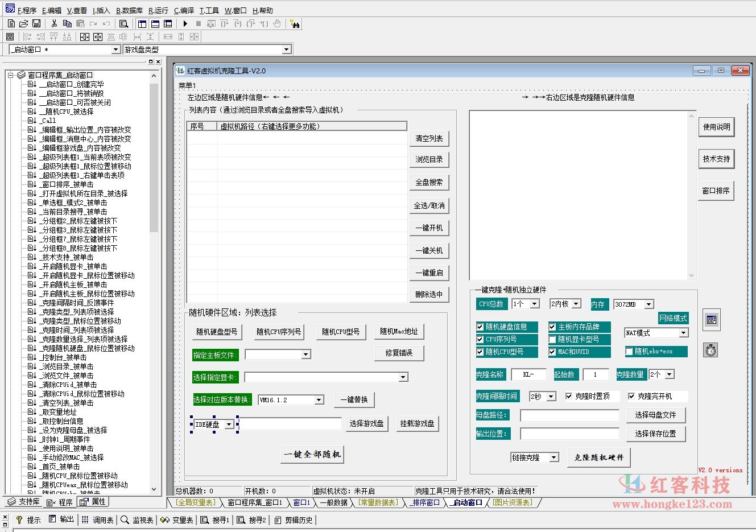Toggle the 随机硬盘信息 checkbox

click(480, 327)
